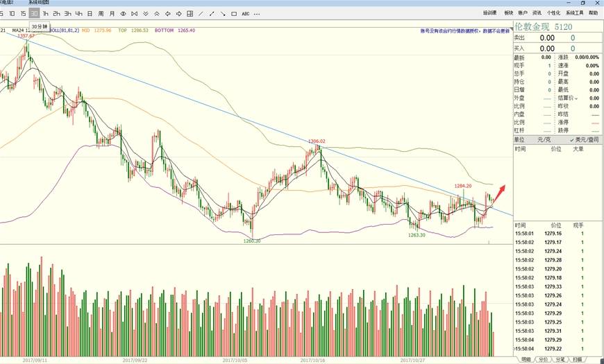This screenshot has height=364, width=604.
Task: Click the eye visibility icon in toolbar
Action: pyautogui.click(x=123, y=14)
